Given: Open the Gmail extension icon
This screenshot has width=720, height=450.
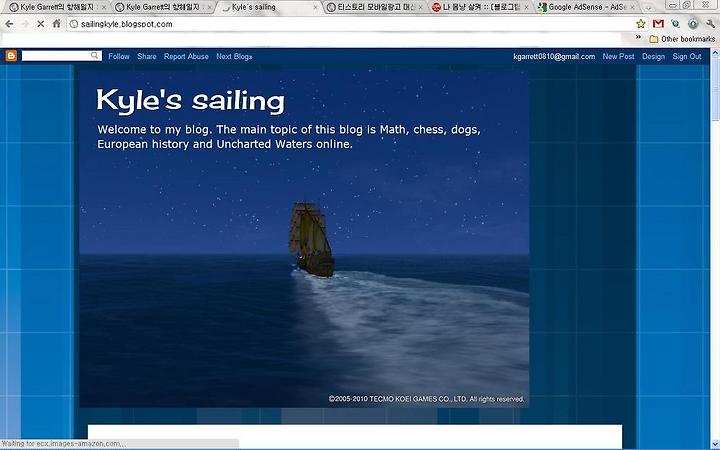Looking at the screenshot, I should (658, 23).
